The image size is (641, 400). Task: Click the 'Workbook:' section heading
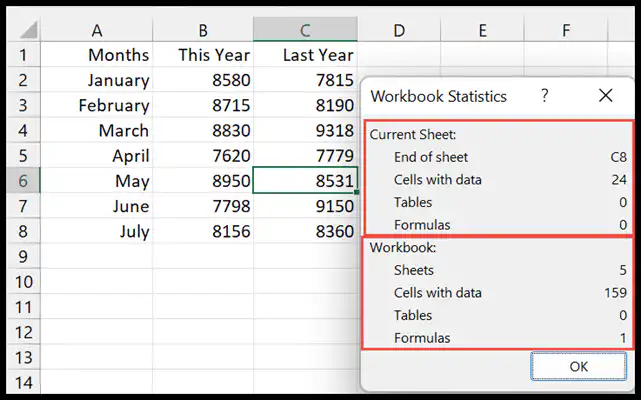[x=403, y=247]
